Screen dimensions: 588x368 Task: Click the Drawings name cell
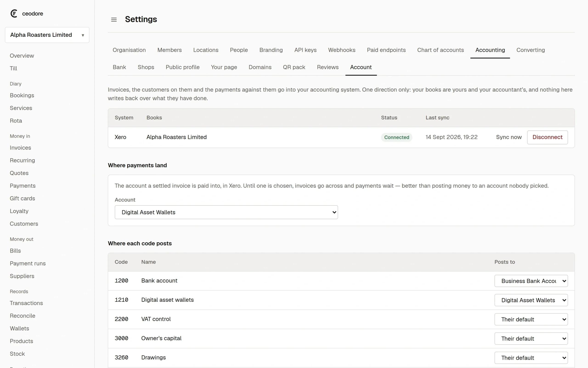coord(154,357)
